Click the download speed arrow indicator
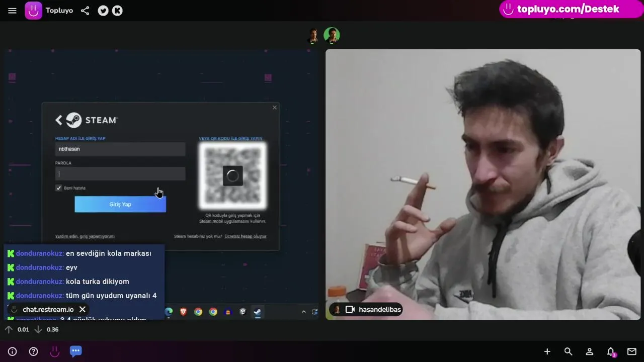Viewport: 644px width, 362px height. [38, 329]
